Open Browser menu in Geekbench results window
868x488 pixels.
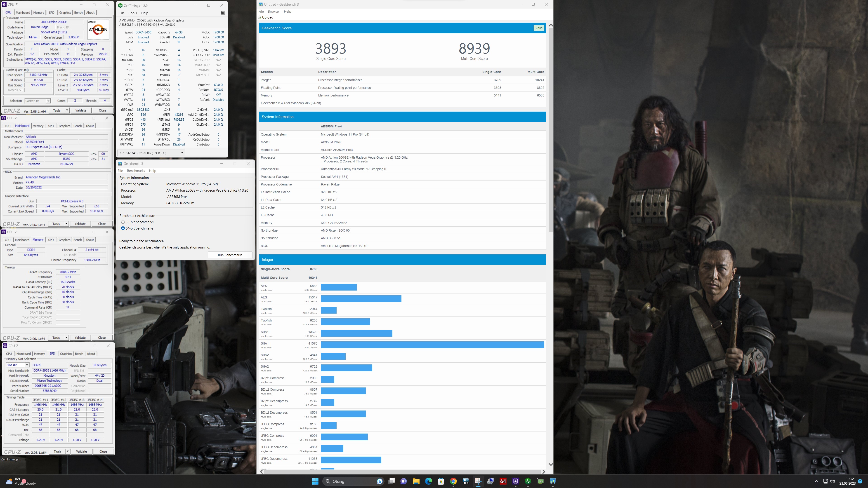pyautogui.click(x=274, y=12)
